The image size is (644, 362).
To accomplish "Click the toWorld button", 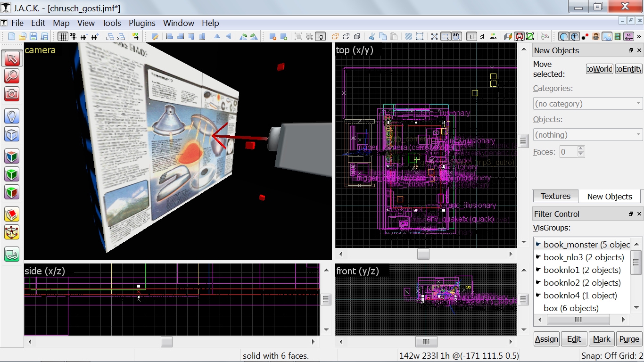I will 599,69.
